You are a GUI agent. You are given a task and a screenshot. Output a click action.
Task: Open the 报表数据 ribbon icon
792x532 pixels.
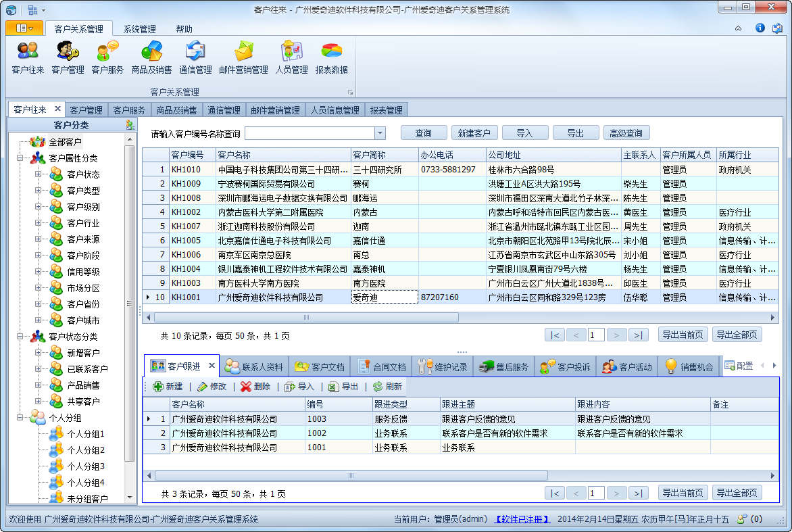(332, 56)
